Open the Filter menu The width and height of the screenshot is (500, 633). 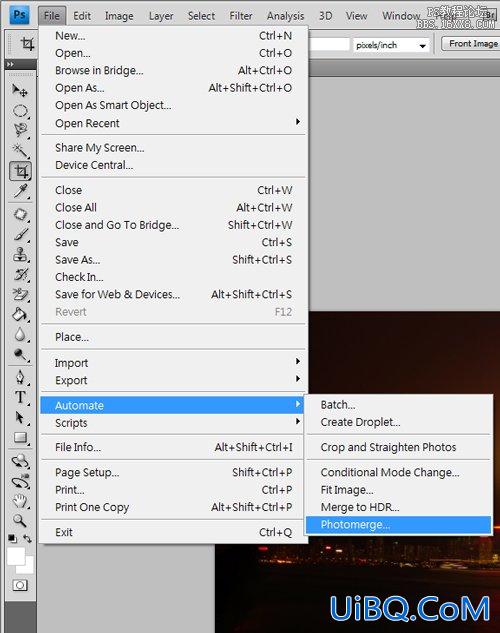[x=241, y=16]
